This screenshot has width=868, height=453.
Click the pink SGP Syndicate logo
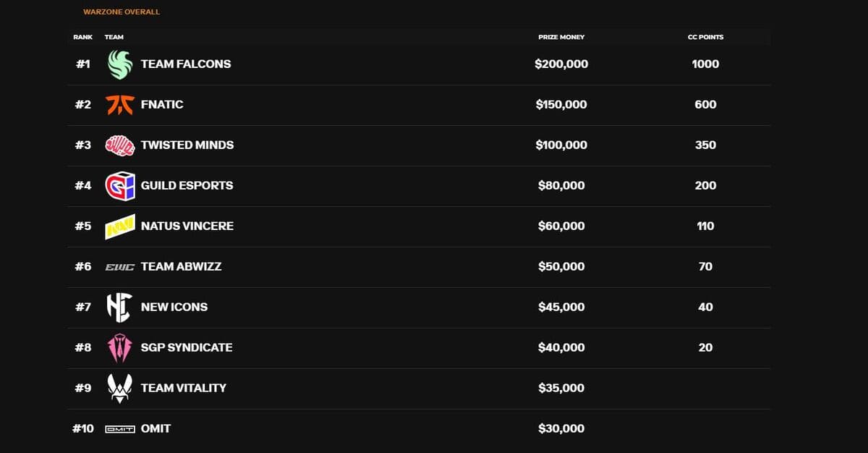(120, 348)
